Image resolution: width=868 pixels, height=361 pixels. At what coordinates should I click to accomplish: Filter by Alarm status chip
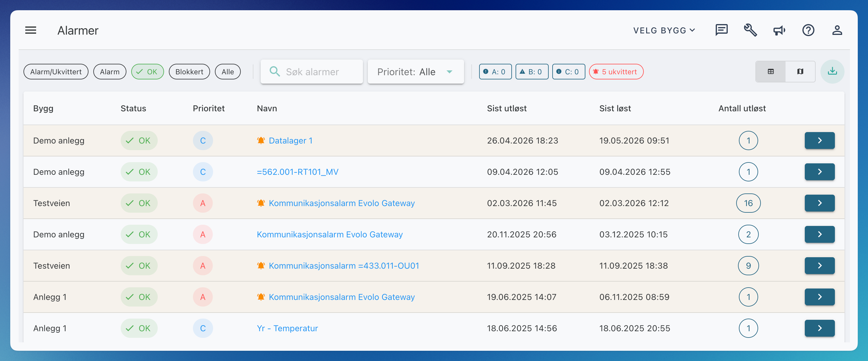[x=110, y=72]
